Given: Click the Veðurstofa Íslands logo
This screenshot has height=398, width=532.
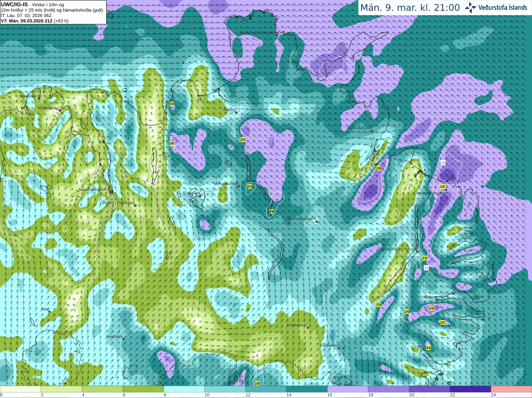Looking at the screenshot, I should point(496,7).
